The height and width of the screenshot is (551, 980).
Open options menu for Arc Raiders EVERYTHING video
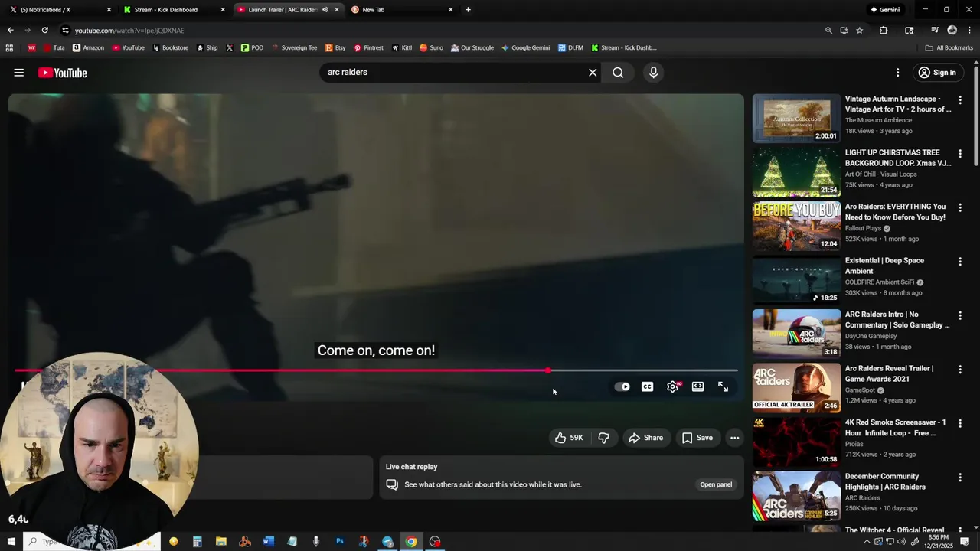tap(960, 207)
